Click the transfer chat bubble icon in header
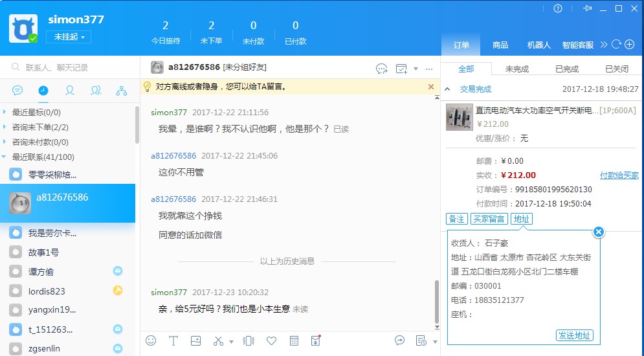Screen dimensions: 644x356 tap(382, 69)
